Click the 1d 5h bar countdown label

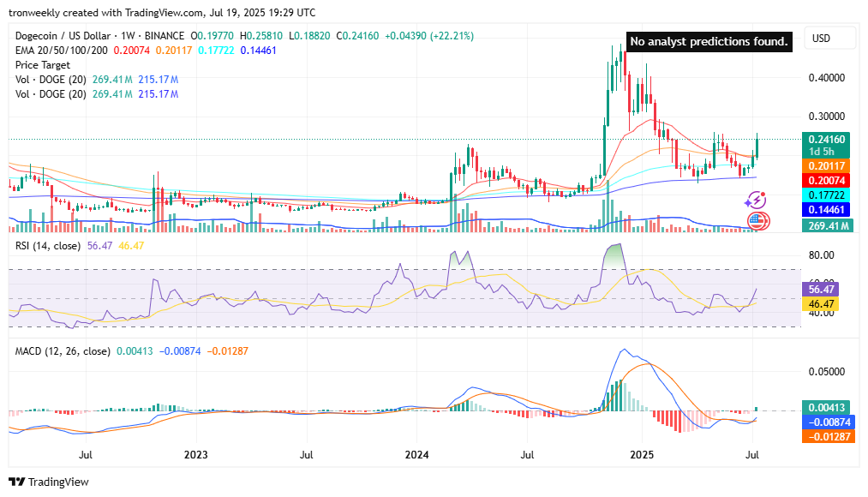(821, 152)
